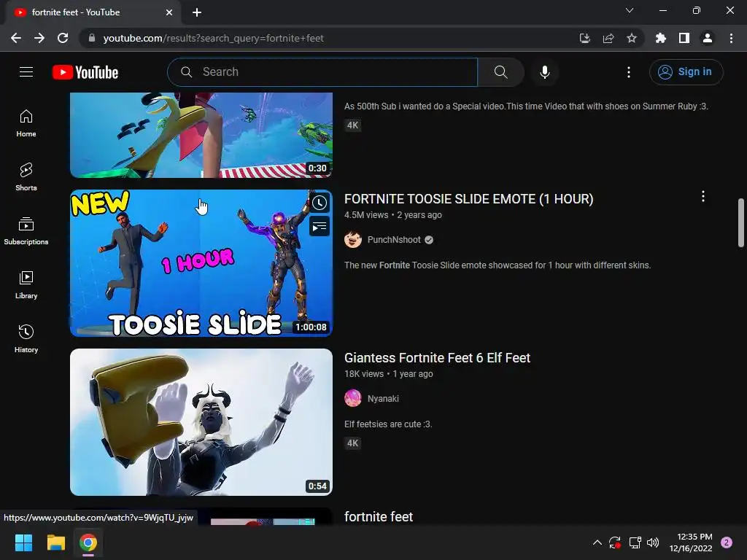Bookmark this tab star
This screenshot has height=560, width=747.
631,38
